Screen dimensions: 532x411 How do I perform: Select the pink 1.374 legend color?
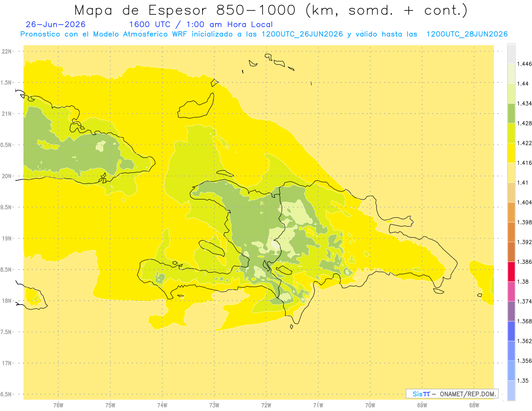click(511, 291)
